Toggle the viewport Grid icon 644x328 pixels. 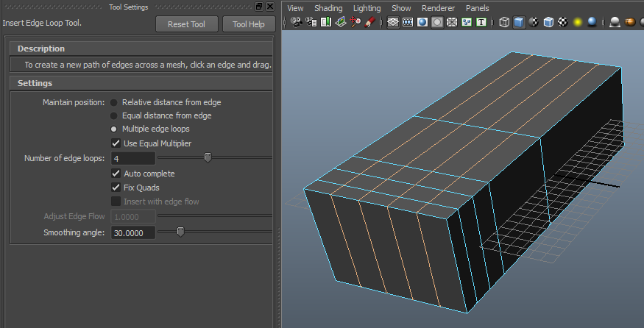pos(393,22)
